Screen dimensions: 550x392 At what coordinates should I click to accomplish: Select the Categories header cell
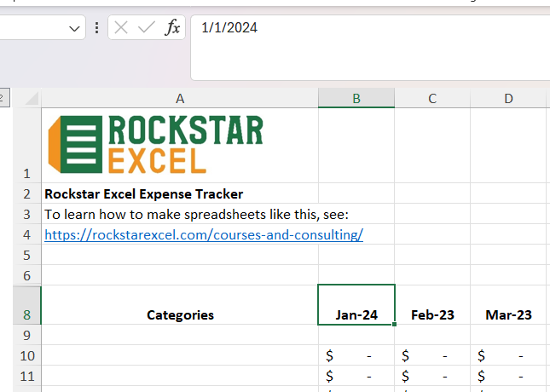[x=180, y=314]
